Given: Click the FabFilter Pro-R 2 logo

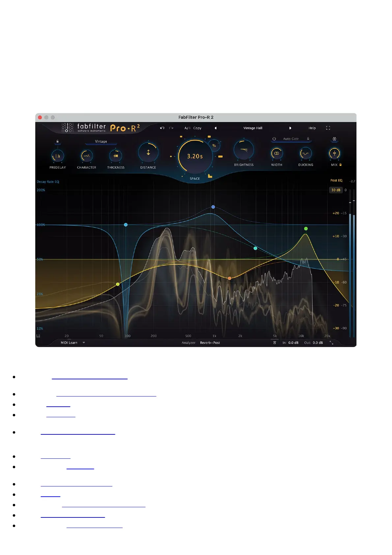Looking at the screenshot, I should coord(101,128).
